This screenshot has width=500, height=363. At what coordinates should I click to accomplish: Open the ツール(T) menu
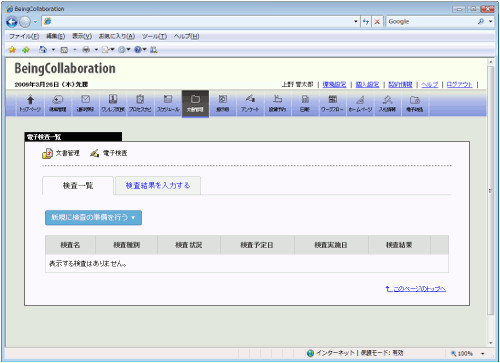pyautogui.click(x=154, y=36)
